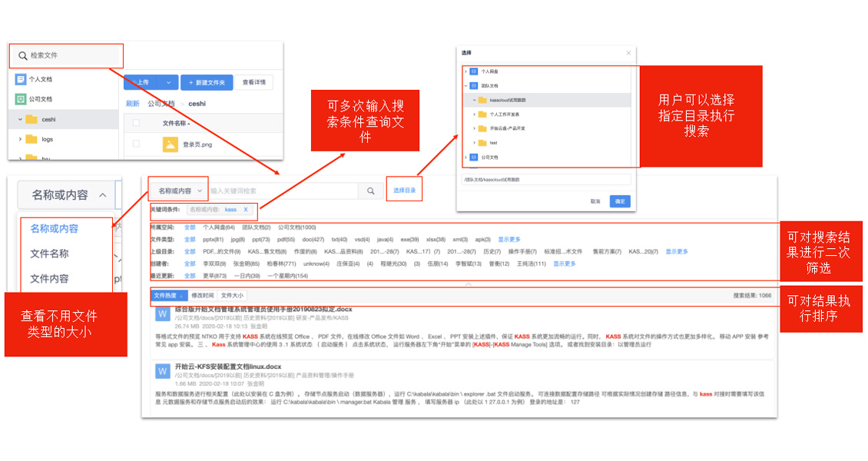Sort results by 修改时间 tab
Screen dimensions: 868x461
(202, 295)
